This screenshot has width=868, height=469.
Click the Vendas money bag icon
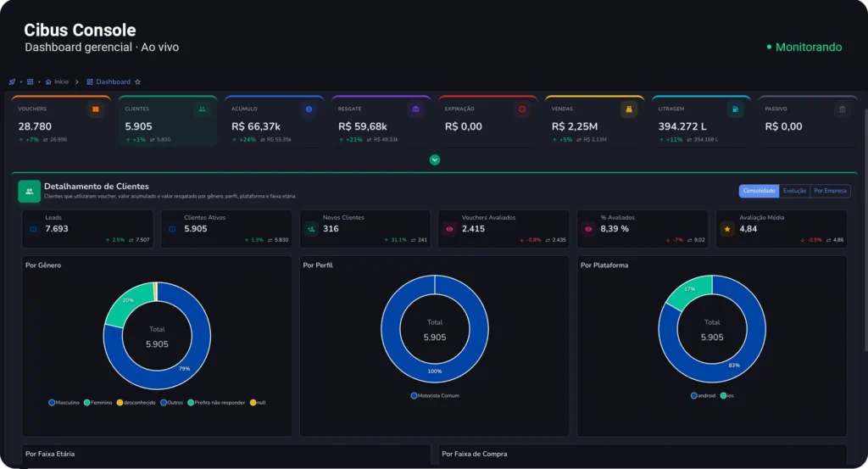pos(628,109)
